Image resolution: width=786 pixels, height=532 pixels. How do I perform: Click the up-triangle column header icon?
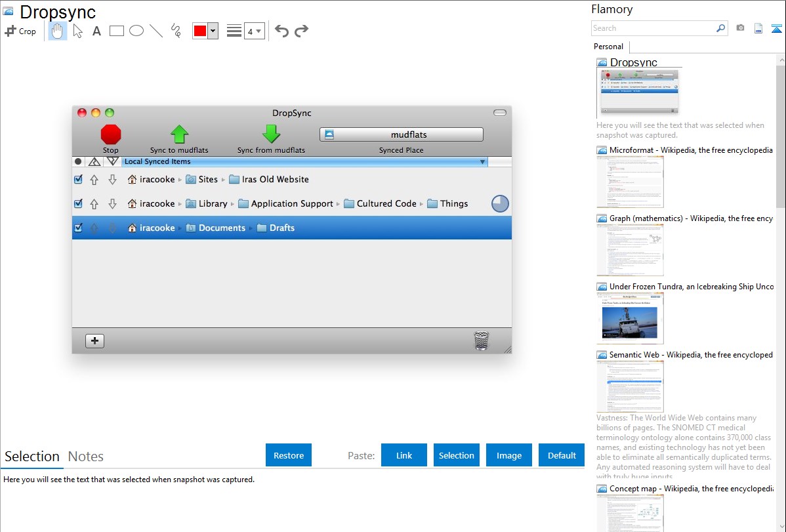[x=94, y=161]
